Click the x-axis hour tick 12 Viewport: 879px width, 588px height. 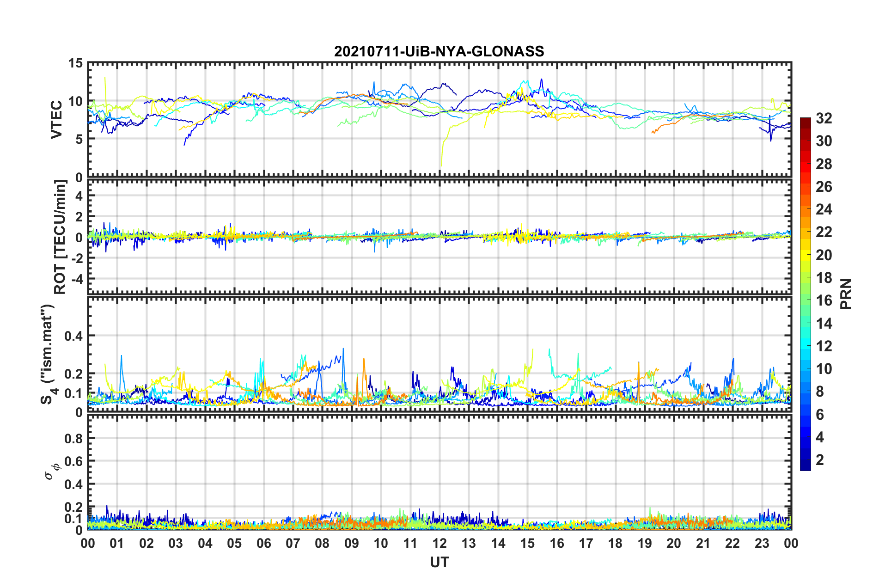pos(439,543)
